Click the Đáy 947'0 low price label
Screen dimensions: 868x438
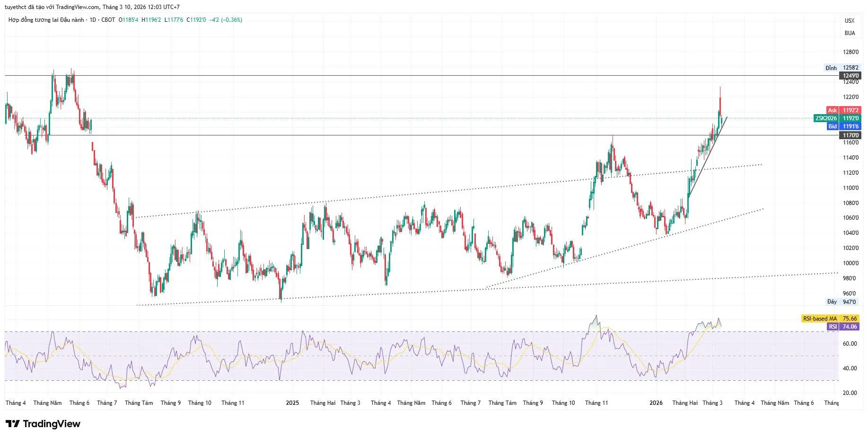(842, 302)
